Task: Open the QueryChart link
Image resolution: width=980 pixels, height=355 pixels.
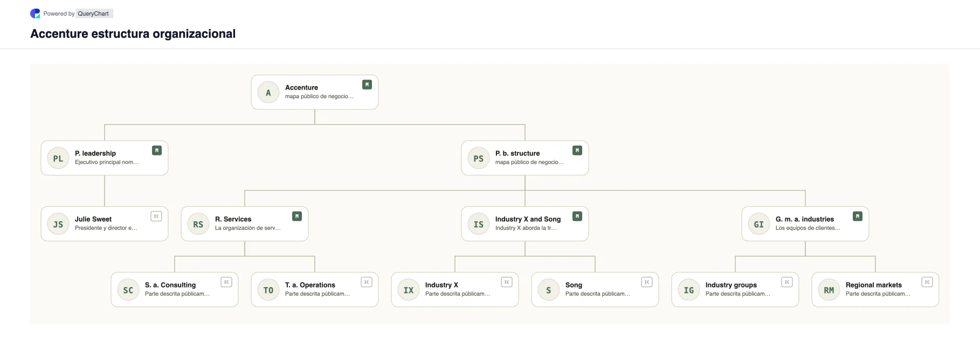Action: tap(93, 13)
